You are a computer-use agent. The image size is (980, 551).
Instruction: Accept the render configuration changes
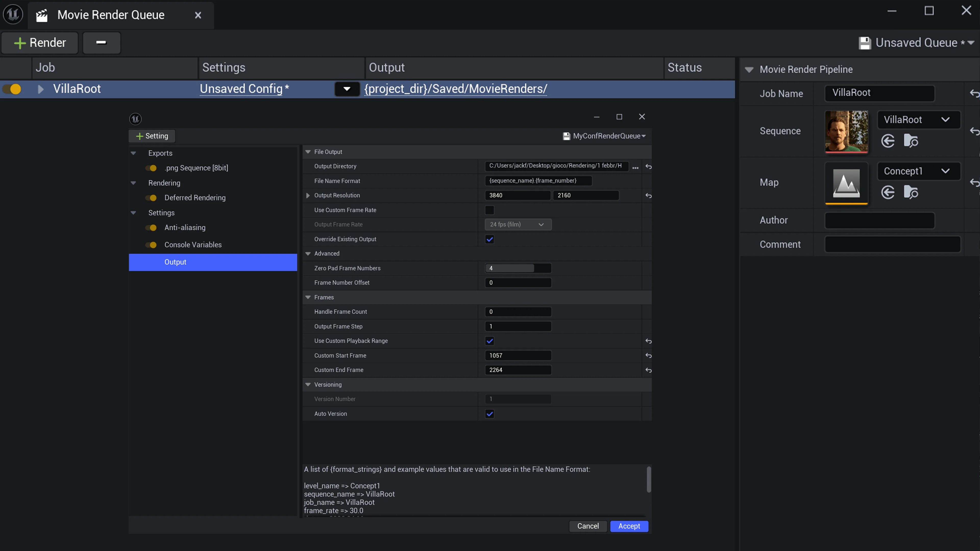click(x=629, y=526)
